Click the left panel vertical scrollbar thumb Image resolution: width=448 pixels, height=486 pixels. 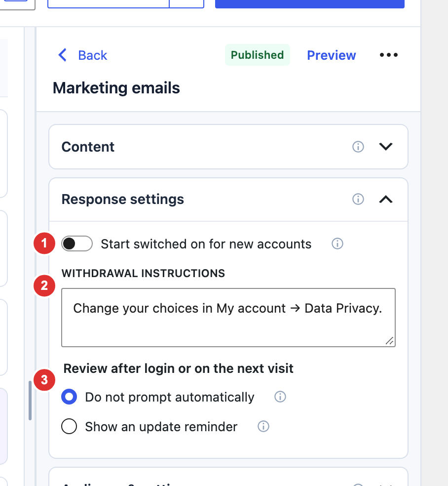tap(30, 401)
